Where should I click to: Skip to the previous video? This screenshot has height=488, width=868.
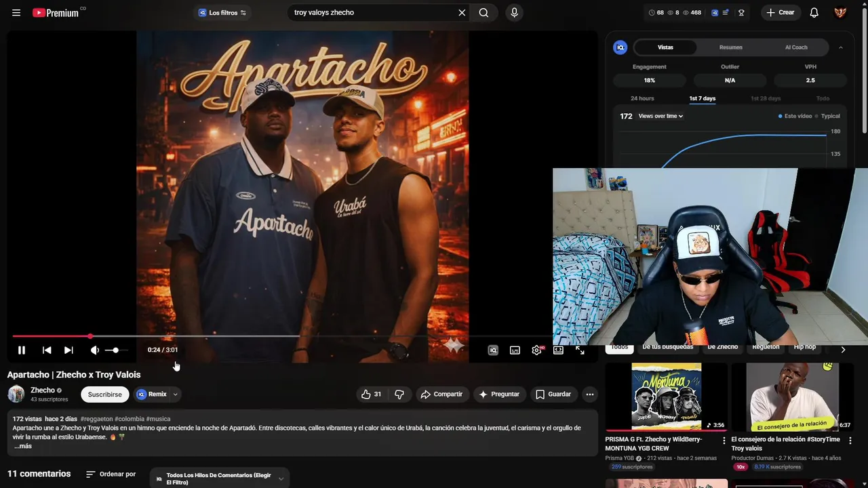coord(47,350)
